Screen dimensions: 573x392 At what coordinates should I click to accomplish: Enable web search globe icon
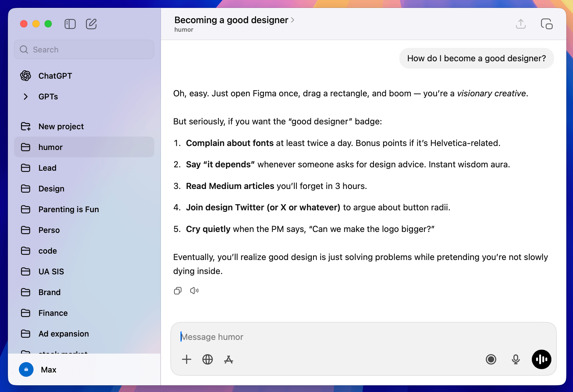tap(208, 359)
